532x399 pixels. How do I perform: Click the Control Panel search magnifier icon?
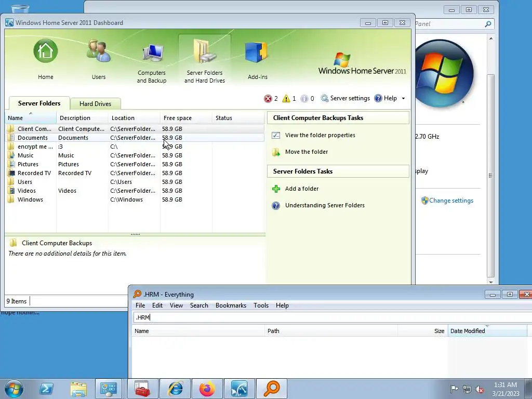(488, 24)
